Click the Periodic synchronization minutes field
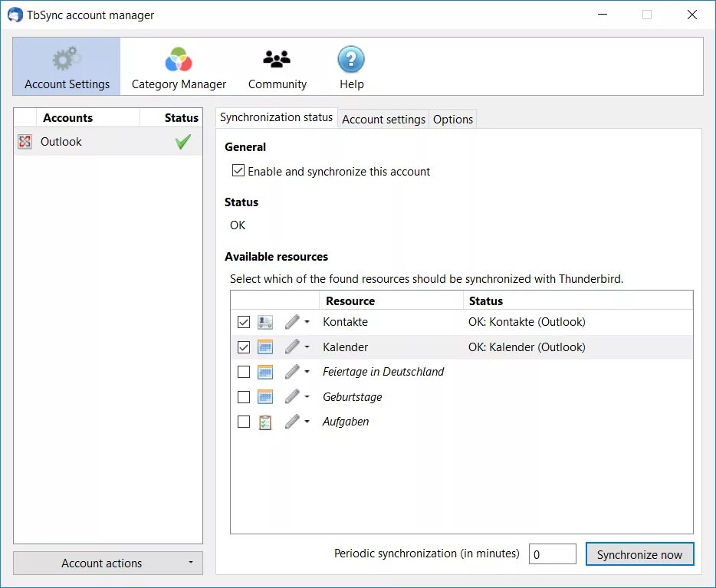Viewport: 716px width, 588px height. 553,554
